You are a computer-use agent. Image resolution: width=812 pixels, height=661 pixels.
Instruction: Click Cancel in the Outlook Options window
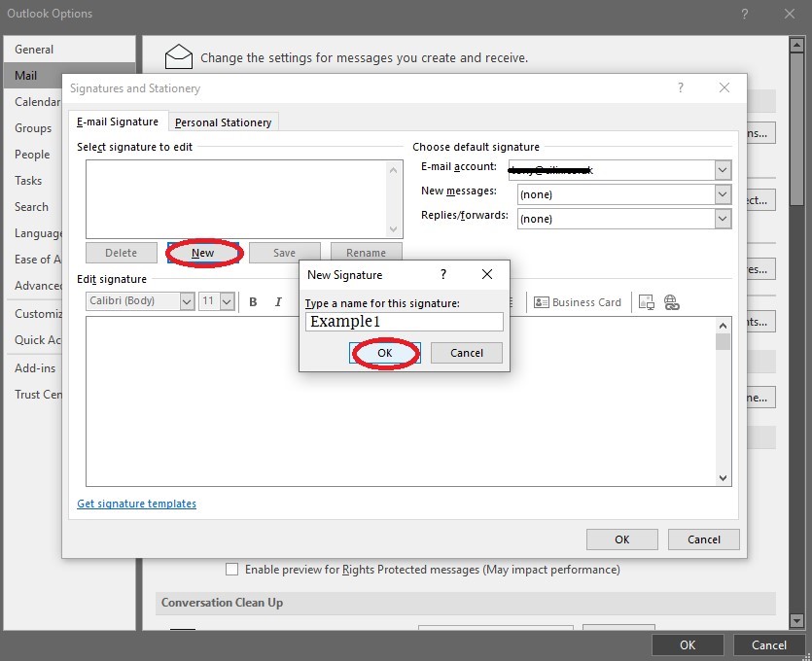[769, 644]
